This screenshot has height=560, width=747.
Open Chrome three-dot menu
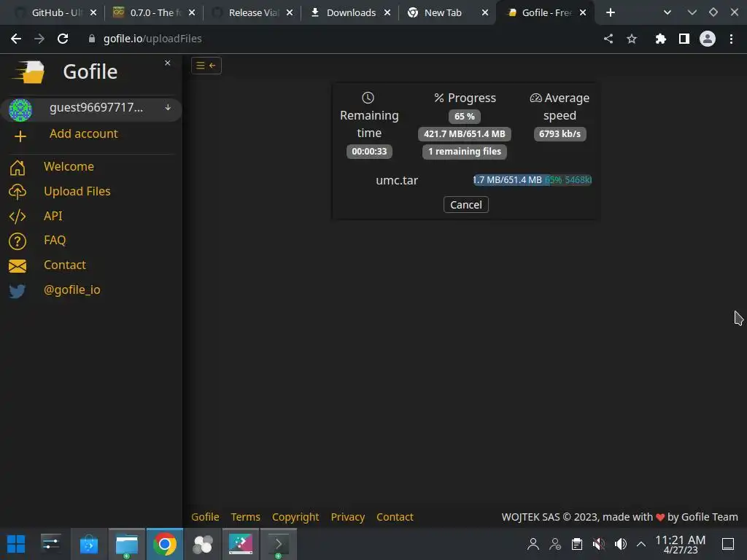pyautogui.click(x=731, y=39)
